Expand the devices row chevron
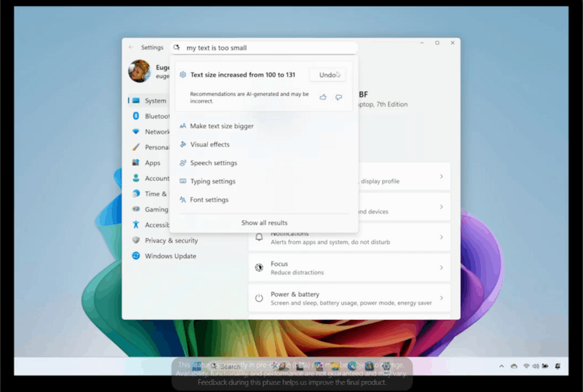Viewport: 583px width, 392px height. click(441, 206)
